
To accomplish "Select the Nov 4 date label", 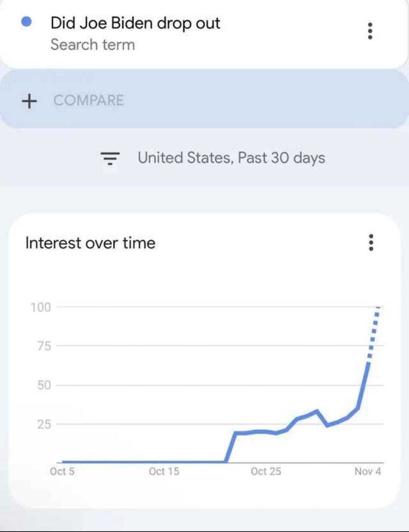I will point(367,471).
